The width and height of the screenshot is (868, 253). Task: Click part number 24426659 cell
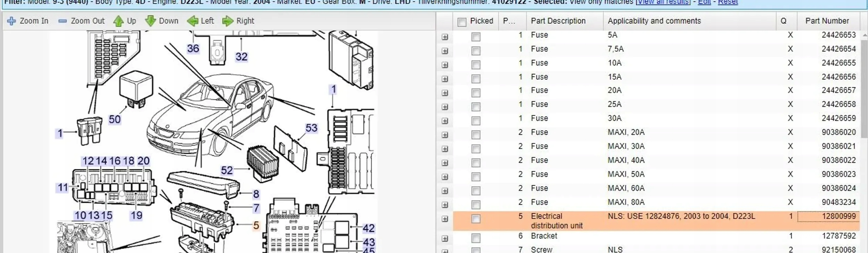[x=838, y=118]
